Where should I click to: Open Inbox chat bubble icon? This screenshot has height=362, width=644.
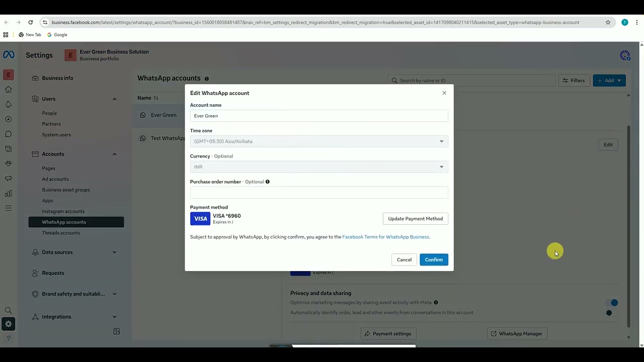tap(8, 134)
